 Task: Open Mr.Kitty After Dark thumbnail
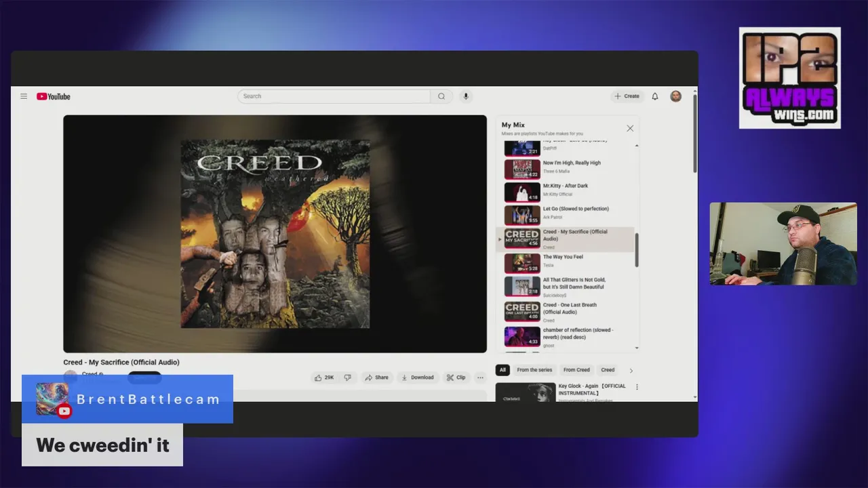522,192
